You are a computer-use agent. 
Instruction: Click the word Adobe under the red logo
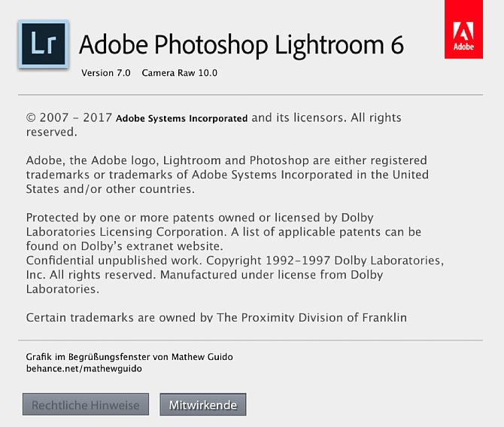[x=464, y=47]
